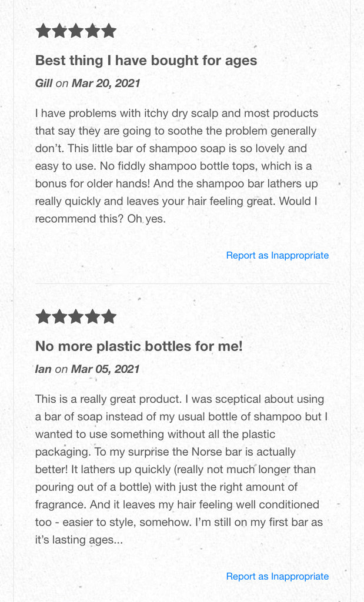364x602 pixels.
Task: Click third star in Ian's review rating
Action: point(76,317)
